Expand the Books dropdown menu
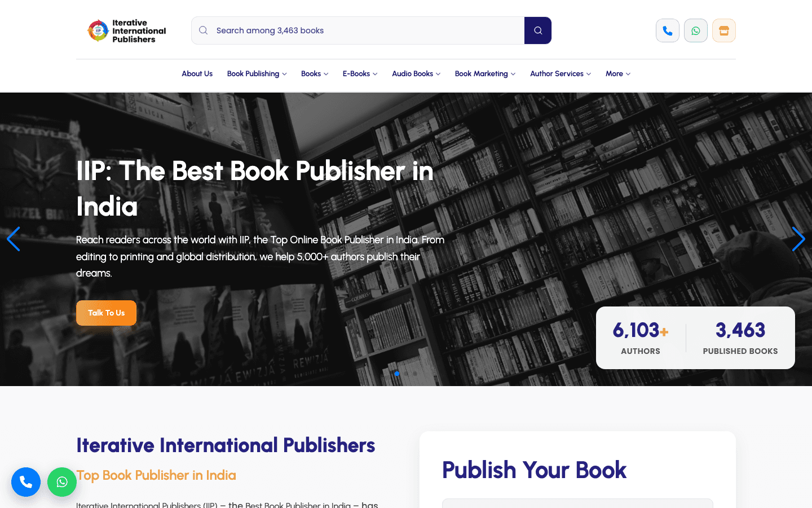Screen dimensions: 812x508 (x=315, y=74)
